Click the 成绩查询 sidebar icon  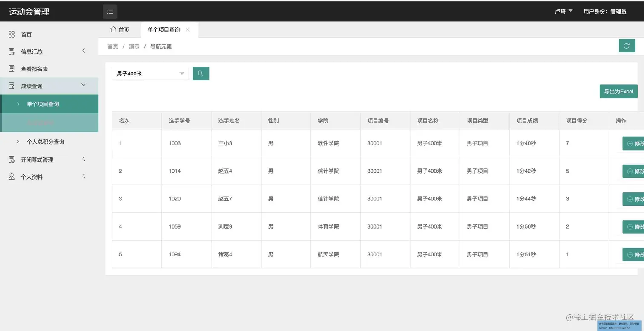(11, 86)
